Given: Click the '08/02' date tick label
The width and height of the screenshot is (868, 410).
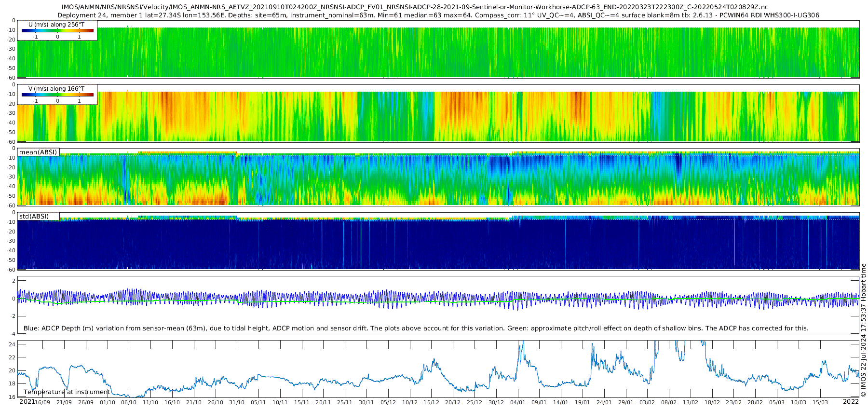Looking at the screenshot, I should click(669, 402).
